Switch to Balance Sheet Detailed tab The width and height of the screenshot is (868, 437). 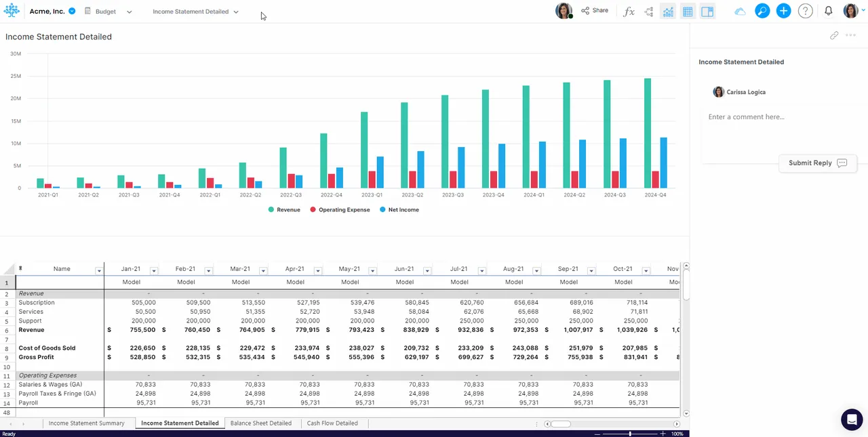(261, 423)
